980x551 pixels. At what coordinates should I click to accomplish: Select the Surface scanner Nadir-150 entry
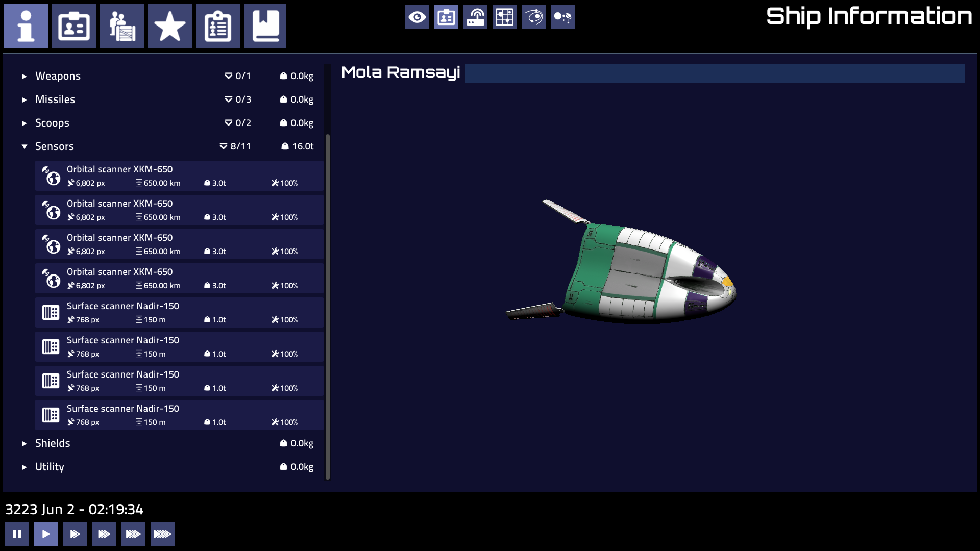coord(179,312)
